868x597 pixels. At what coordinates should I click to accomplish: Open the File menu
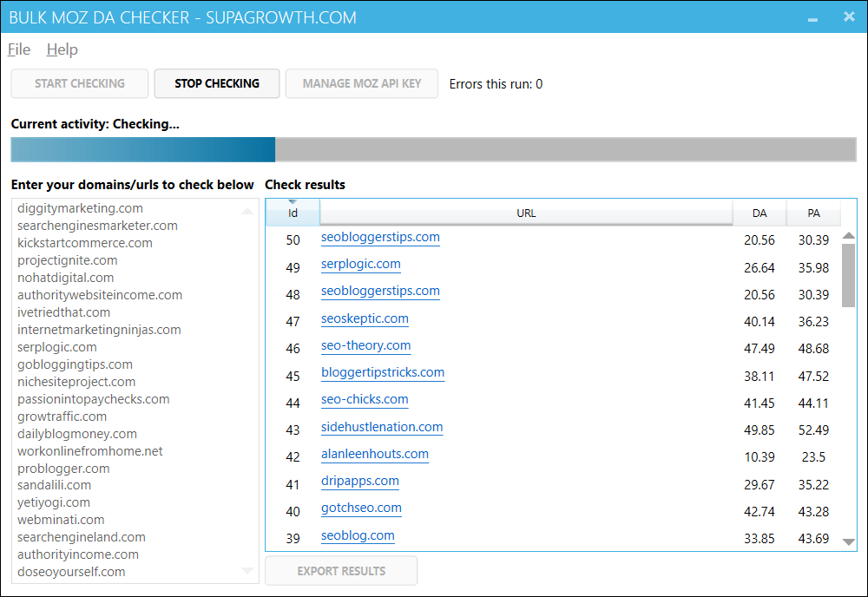tap(19, 49)
